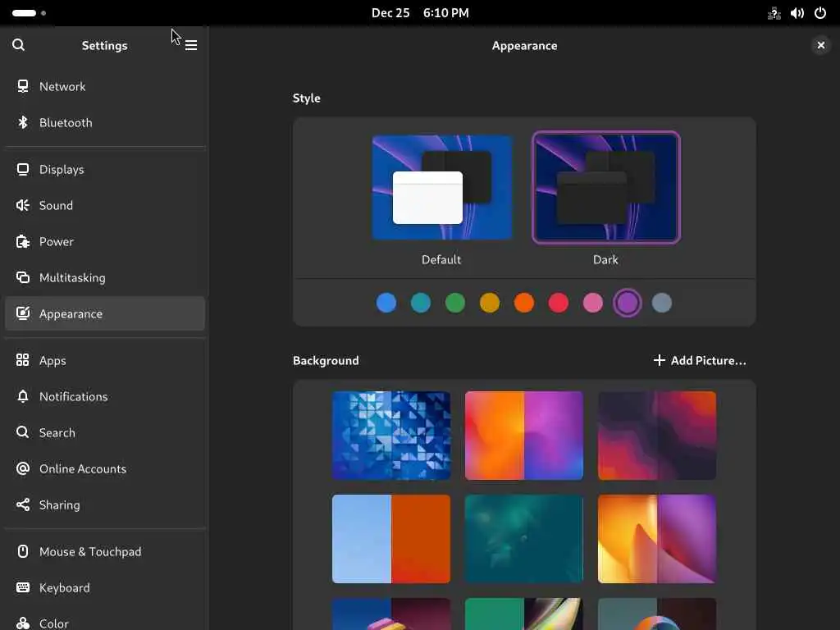Pick the blue accent color
Image resolution: width=840 pixels, height=630 pixels.
pos(386,303)
